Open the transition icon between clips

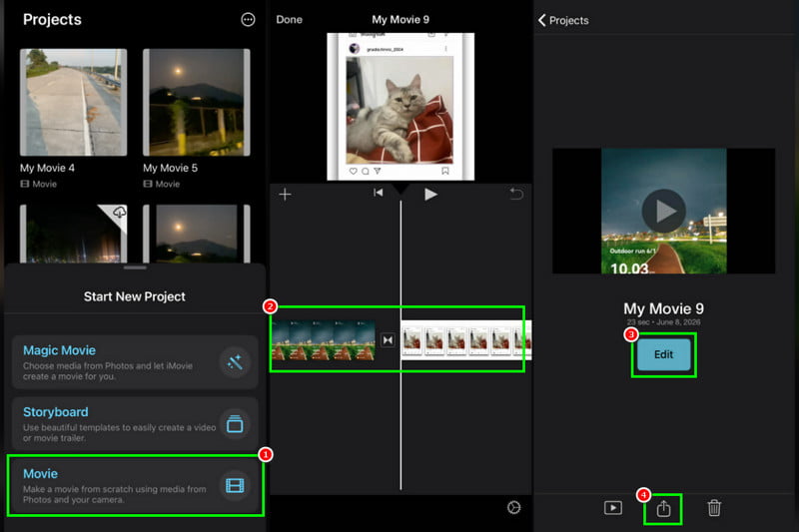[x=388, y=340]
